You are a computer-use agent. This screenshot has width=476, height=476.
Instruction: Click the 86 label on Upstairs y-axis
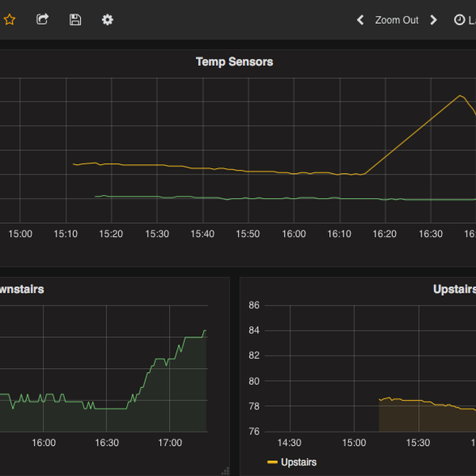click(254, 305)
